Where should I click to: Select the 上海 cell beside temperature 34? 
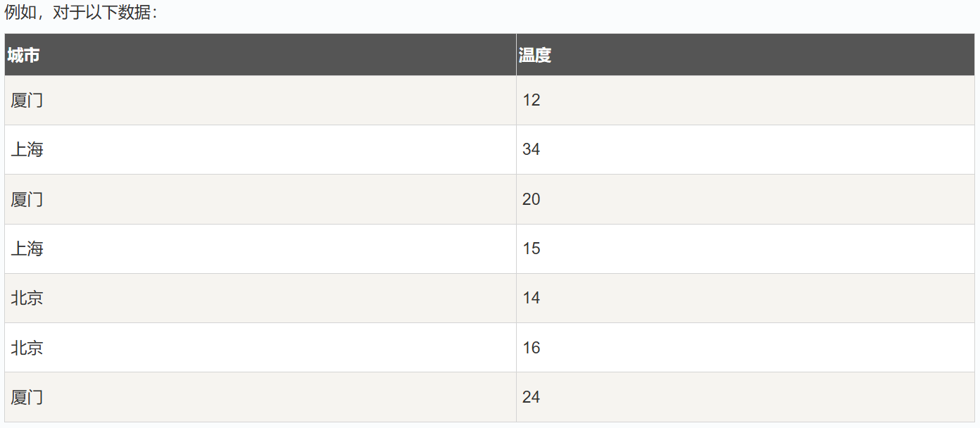(x=260, y=150)
